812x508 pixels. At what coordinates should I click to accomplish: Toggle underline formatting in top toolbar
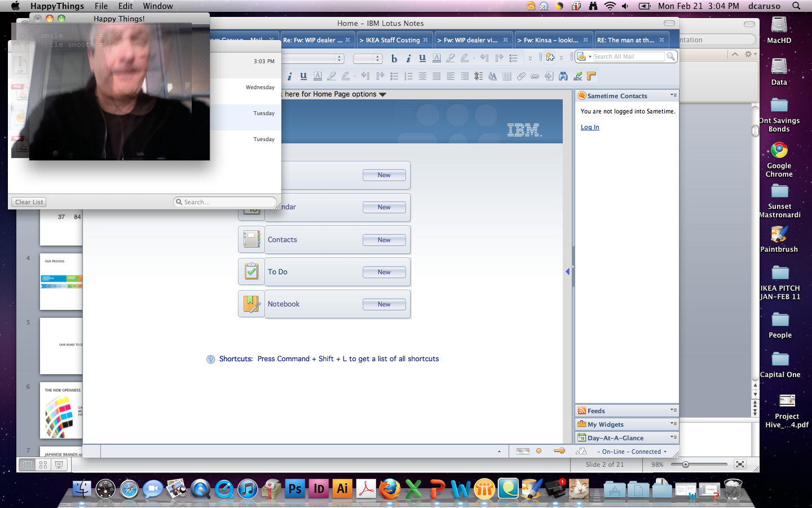422,58
